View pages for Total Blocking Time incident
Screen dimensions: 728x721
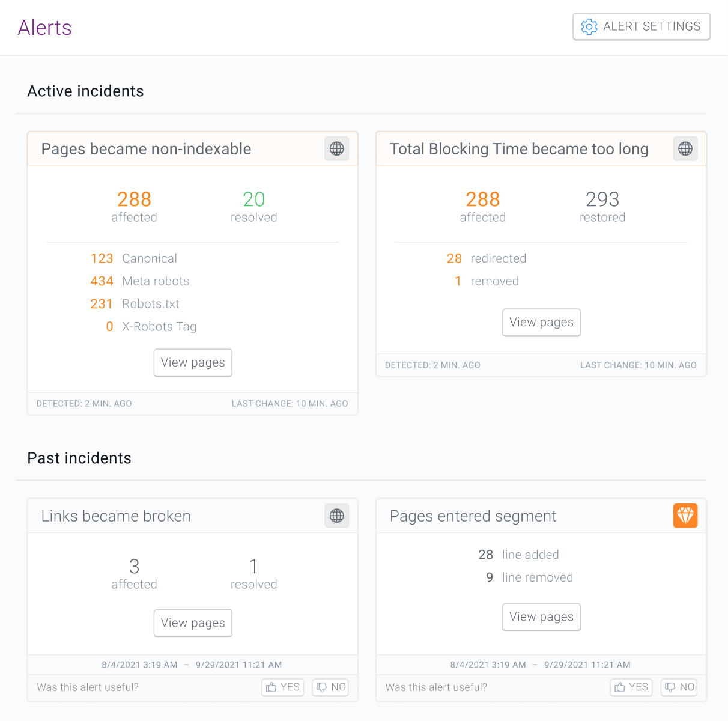(x=541, y=322)
